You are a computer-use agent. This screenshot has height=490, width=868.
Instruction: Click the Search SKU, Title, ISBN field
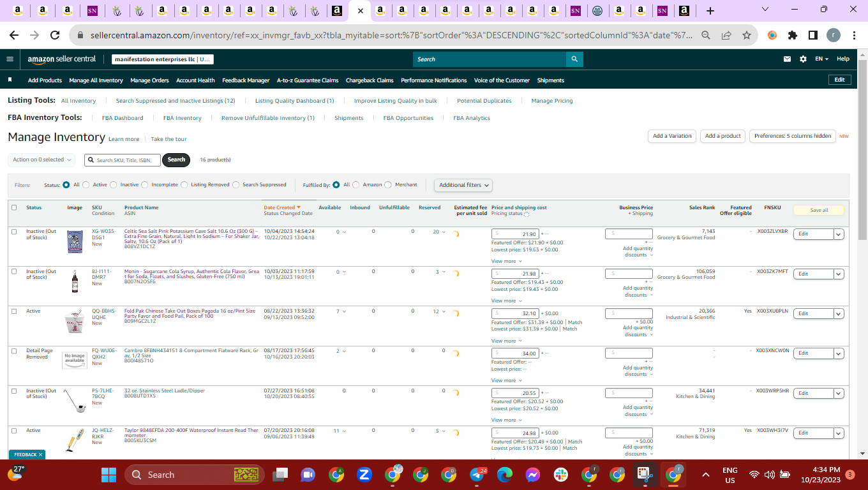click(123, 160)
